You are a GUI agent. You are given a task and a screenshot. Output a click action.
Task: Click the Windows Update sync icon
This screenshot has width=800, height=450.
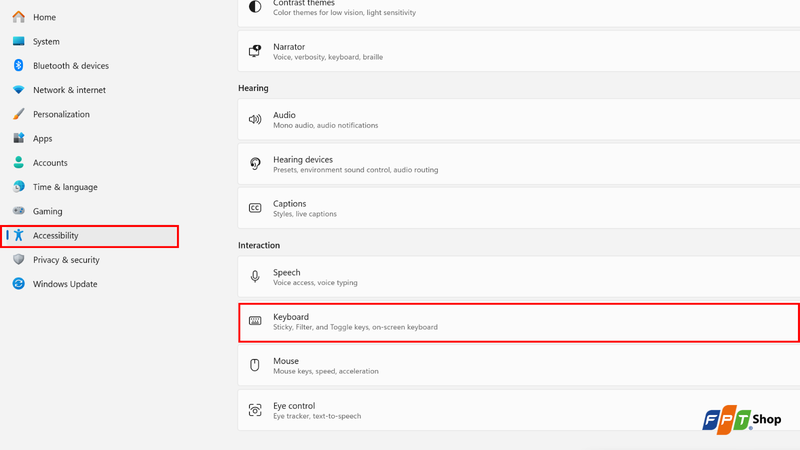pyautogui.click(x=19, y=284)
